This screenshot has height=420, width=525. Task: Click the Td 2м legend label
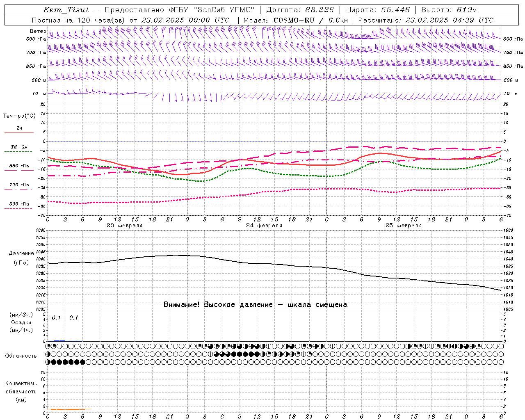19,147
